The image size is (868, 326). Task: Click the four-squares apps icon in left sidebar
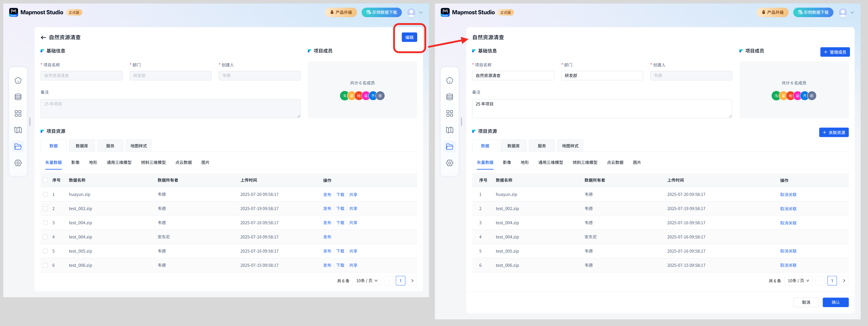[x=18, y=113]
